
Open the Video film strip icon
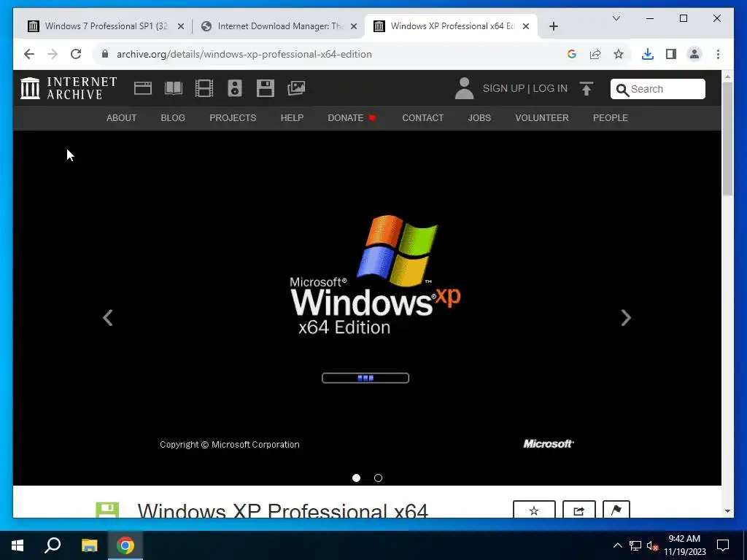[204, 88]
